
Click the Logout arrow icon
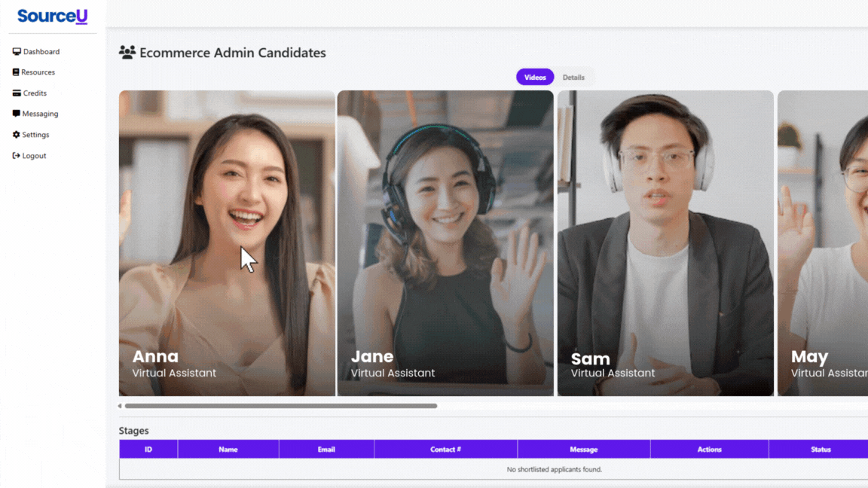17,156
